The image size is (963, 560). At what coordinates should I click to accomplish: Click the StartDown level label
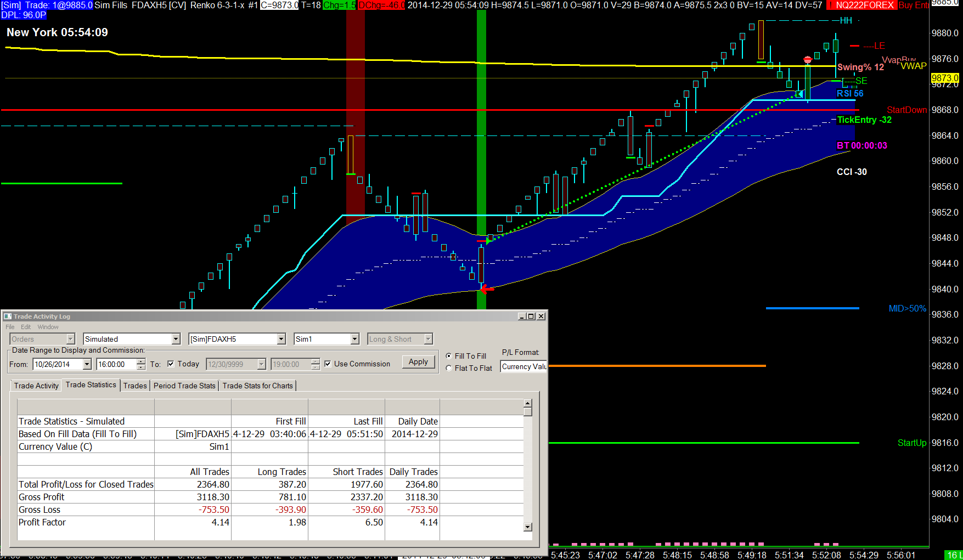906,110
